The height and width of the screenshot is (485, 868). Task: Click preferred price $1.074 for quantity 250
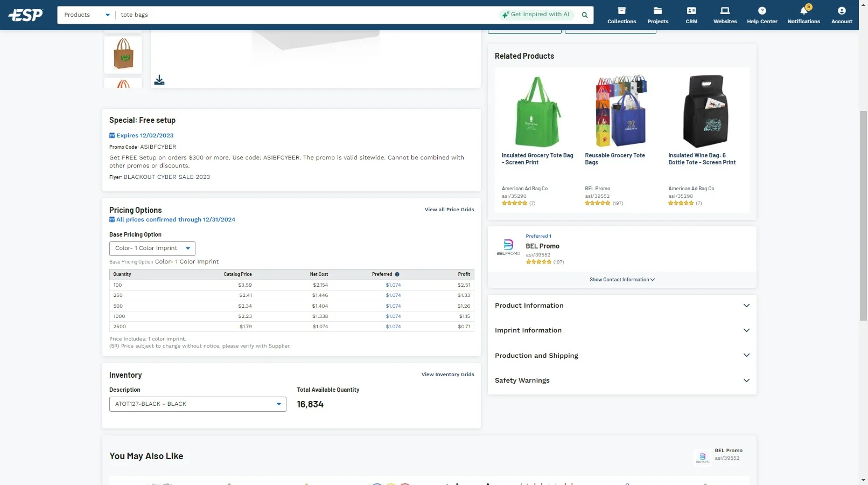393,295
